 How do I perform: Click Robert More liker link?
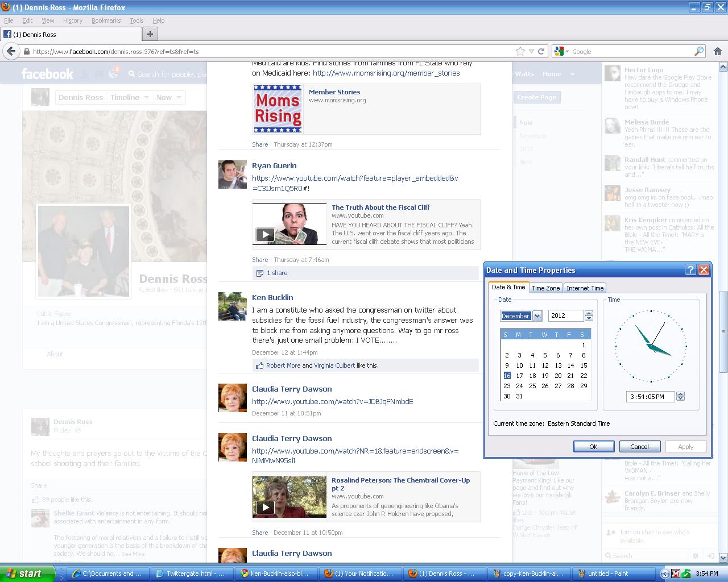(x=283, y=365)
